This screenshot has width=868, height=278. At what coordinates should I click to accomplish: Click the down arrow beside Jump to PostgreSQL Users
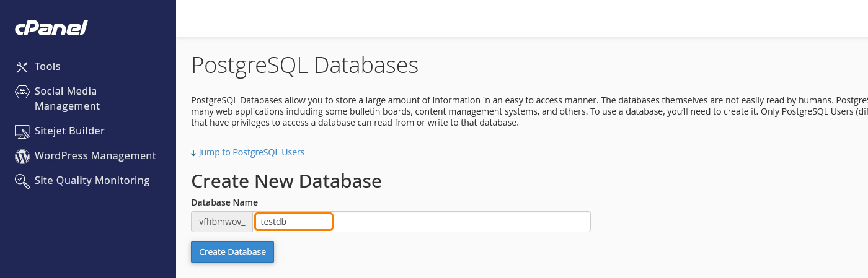pos(193,153)
